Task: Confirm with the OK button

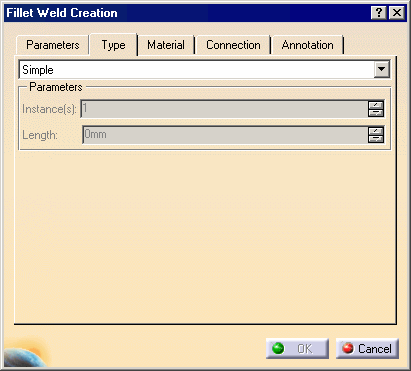Action: (297, 349)
